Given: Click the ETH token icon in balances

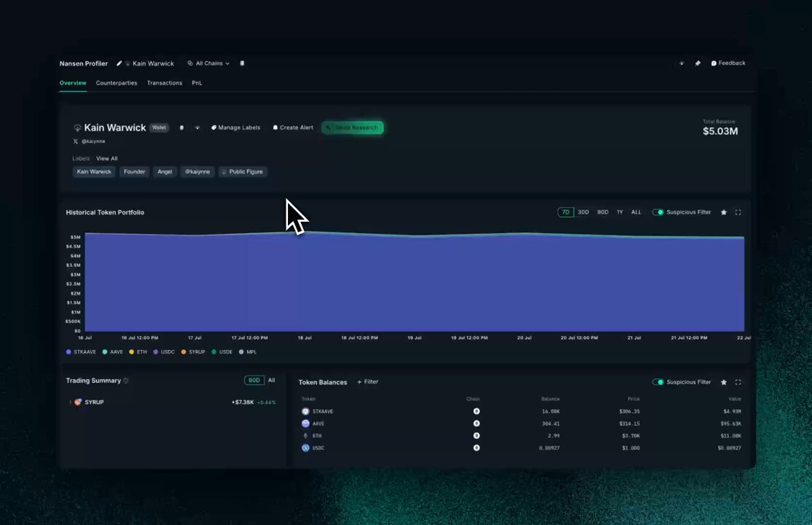Looking at the screenshot, I should pyautogui.click(x=305, y=436).
